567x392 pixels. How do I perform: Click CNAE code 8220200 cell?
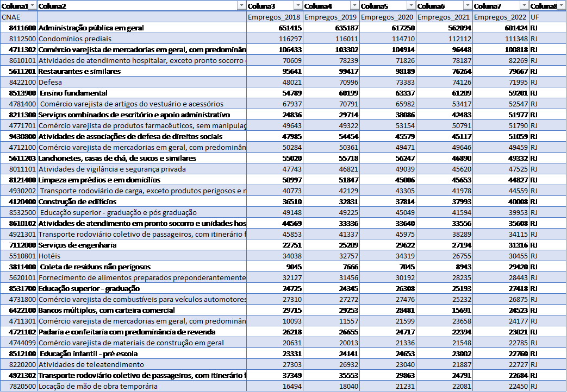pyautogui.click(x=18, y=365)
